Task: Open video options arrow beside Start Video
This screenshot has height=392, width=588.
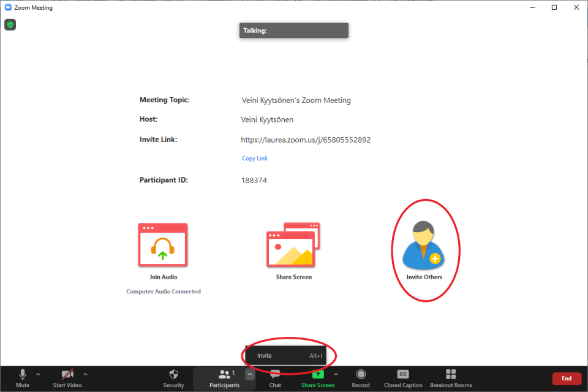Action: pos(86,374)
